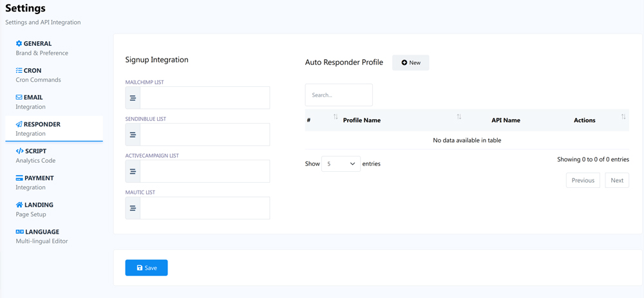Click the Language translation icon
The image size is (644, 298).
pos(19,232)
